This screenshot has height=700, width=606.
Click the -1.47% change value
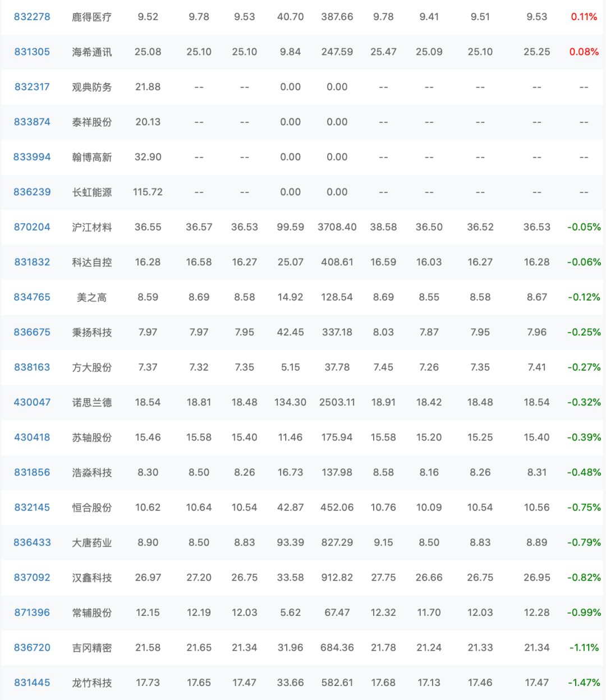pos(584,683)
